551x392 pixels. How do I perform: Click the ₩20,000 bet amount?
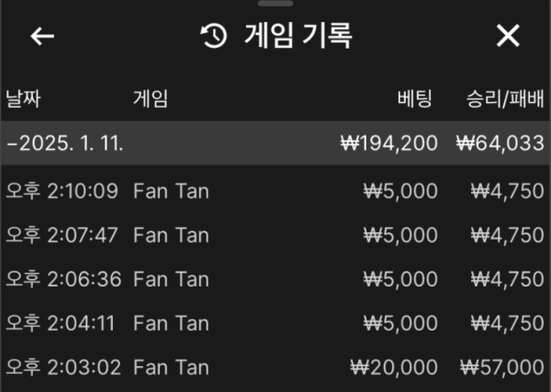pos(394,368)
